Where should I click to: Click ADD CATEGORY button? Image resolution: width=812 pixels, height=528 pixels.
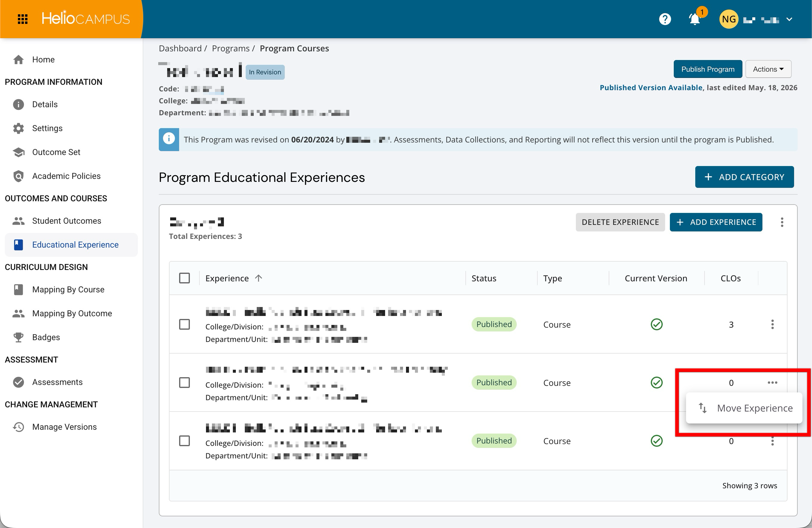pyautogui.click(x=745, y=177)
